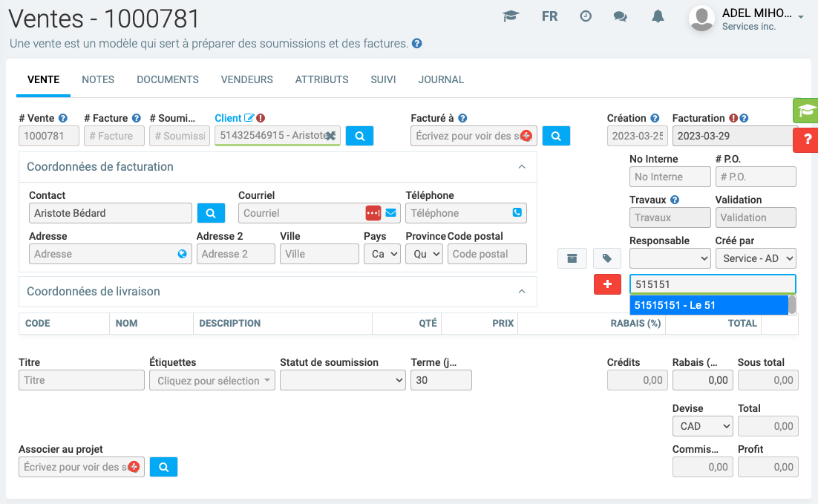
Task: Open the Statut de soumission dropdown
Action: (x=342, y=380)
